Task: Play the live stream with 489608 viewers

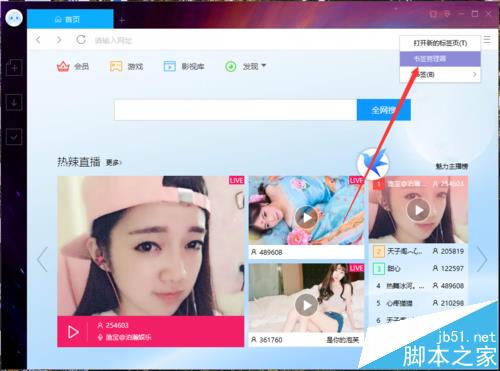Action: [x=306, y=217]
